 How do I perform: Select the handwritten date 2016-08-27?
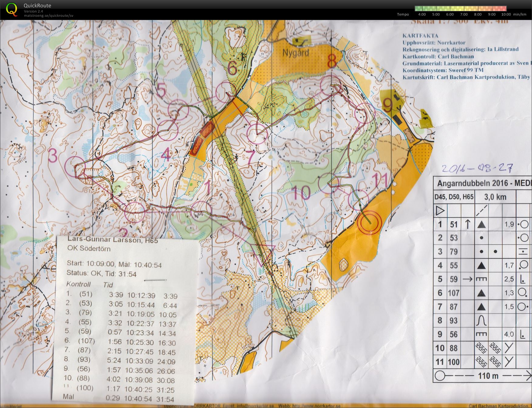click(476, 168)
